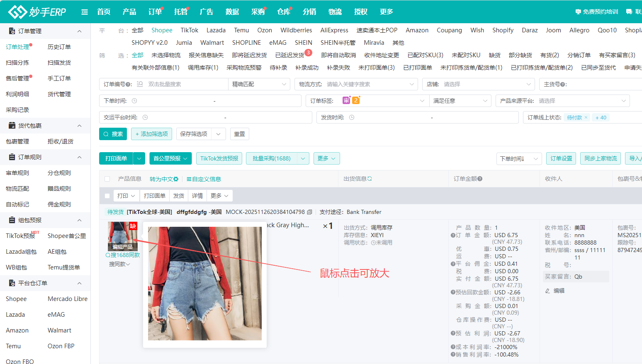The image size is (642, 364).
Task: Click the 搜索 search button
Action: [x=113, y=133]
